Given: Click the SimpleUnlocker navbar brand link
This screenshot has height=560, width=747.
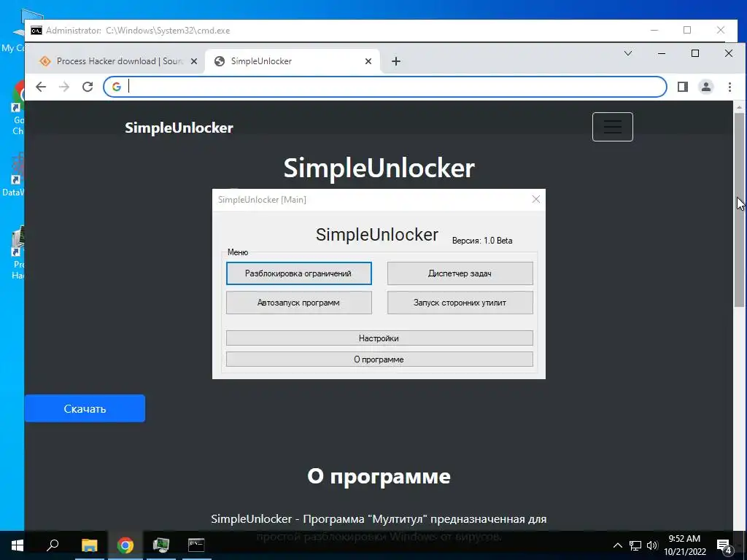Looking at the screenshot, I should click(x=179, y=128).
